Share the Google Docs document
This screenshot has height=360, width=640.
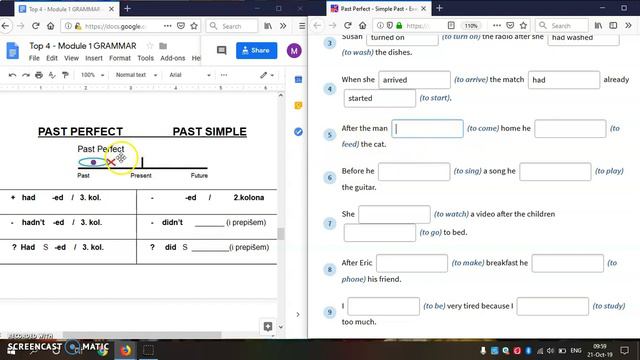click(x=256, y=51)
